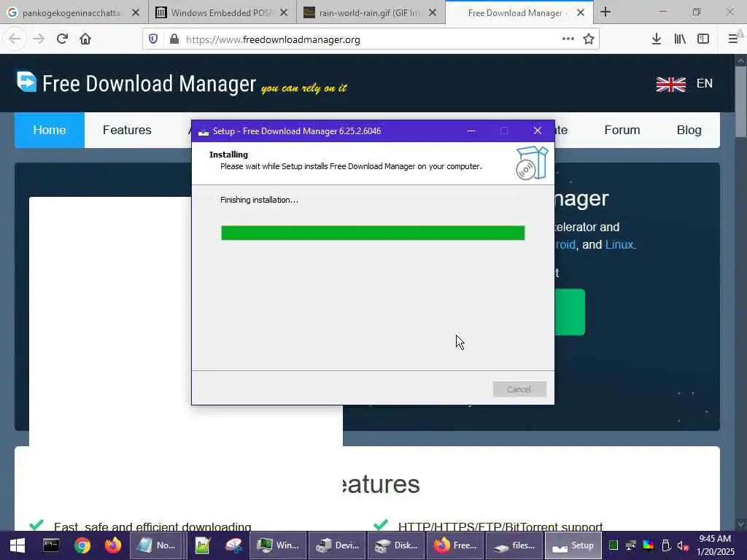Switch to the Win... taskbar window
747x560 pixels.
coord(278,545)
